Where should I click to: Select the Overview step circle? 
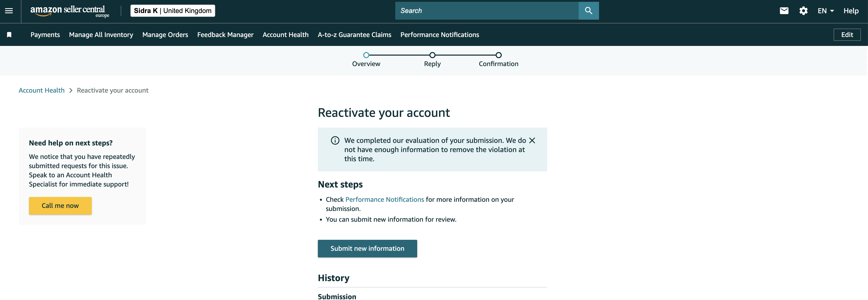[366, 55]
